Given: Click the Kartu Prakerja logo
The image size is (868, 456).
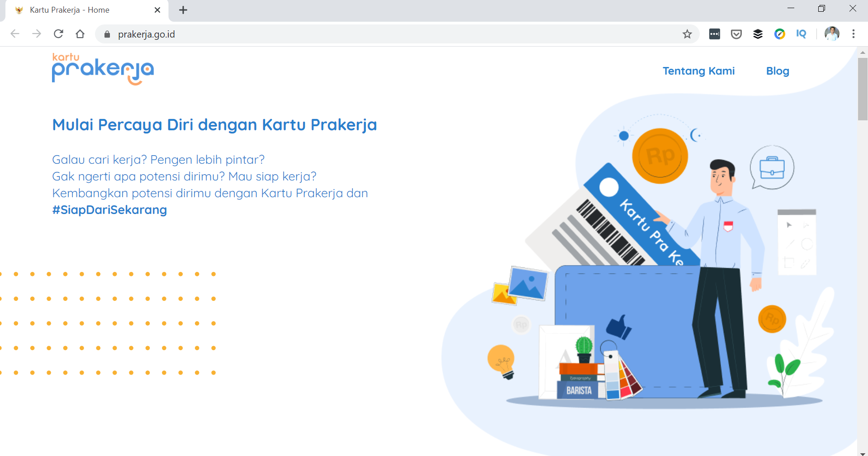Looking at the screenshot, I should pos(103,69).
